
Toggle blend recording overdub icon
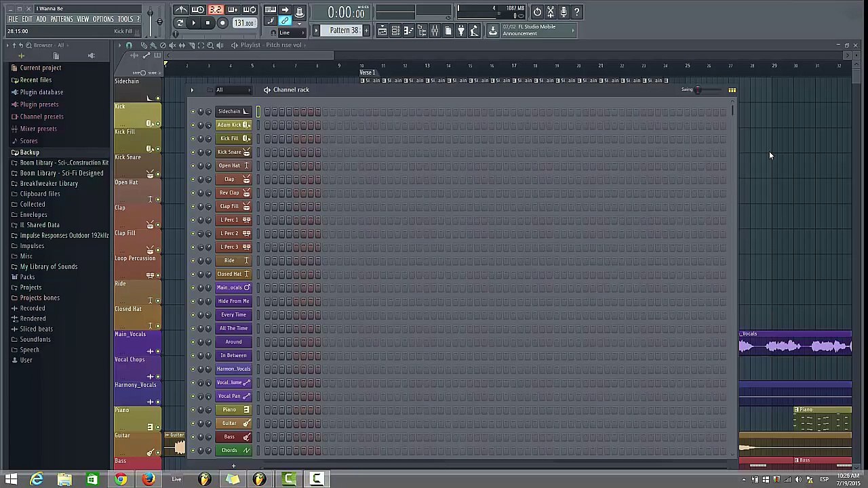click(x=233, y=9)
